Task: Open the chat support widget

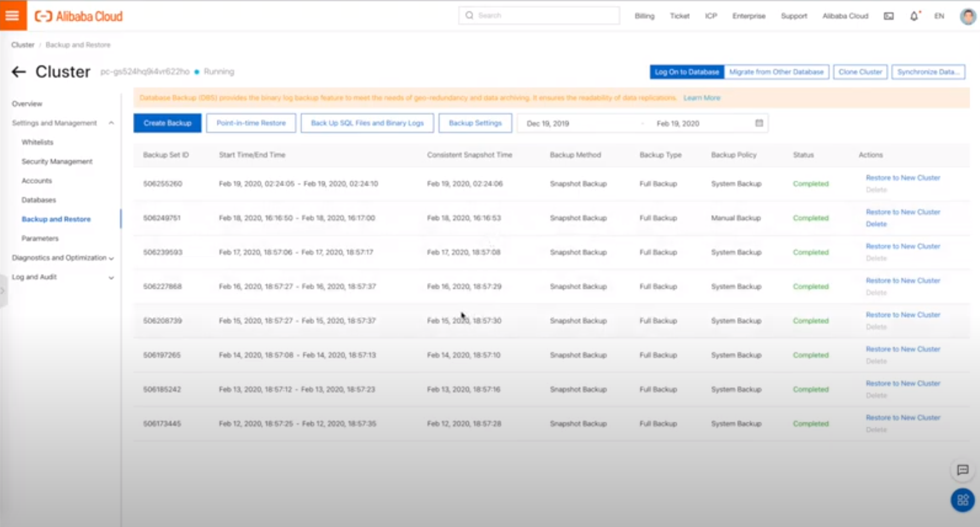Action: click(961, 470)
